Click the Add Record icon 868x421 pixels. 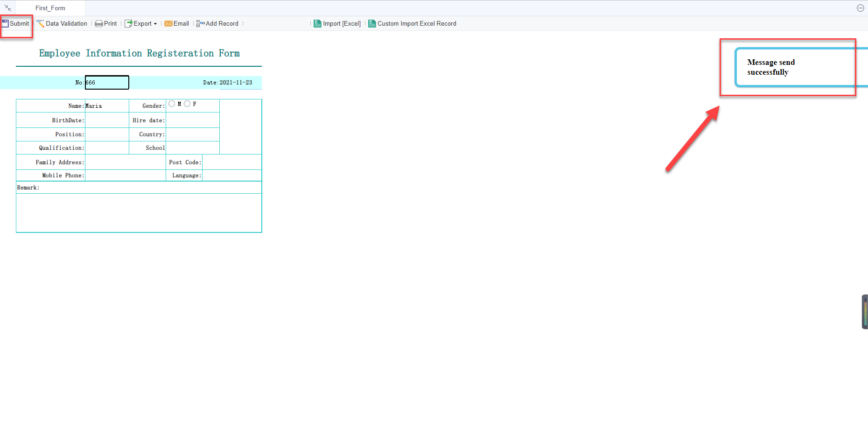(x=201, y=24)
